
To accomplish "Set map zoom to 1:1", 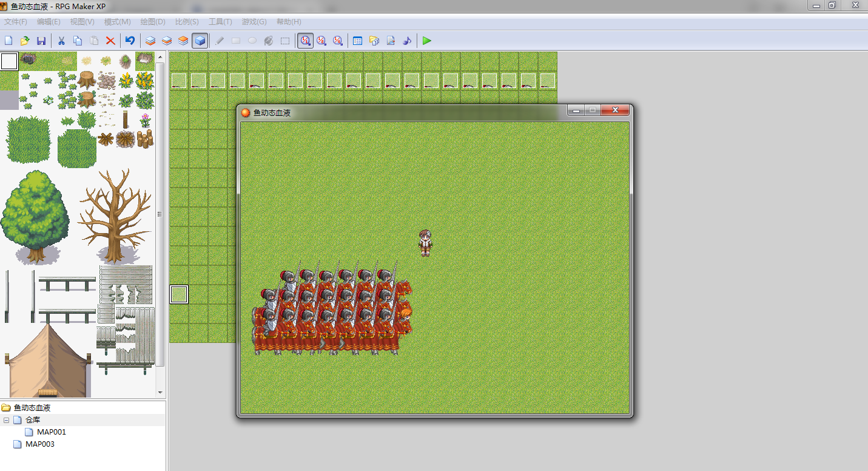I will coord(306,41).
